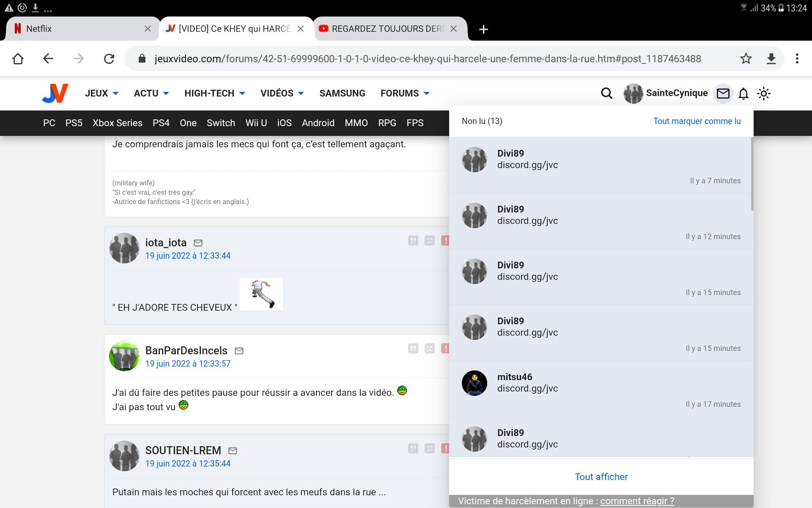Toggle light/dark theme sun icon
Viewport: 812px width, 508px height.
point(763,93)
